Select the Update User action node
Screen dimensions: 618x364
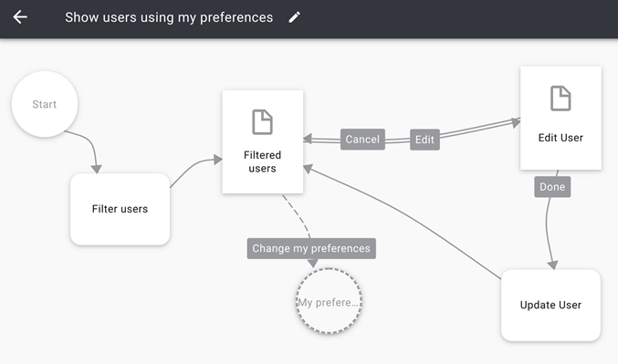click(x=550, y=306)
